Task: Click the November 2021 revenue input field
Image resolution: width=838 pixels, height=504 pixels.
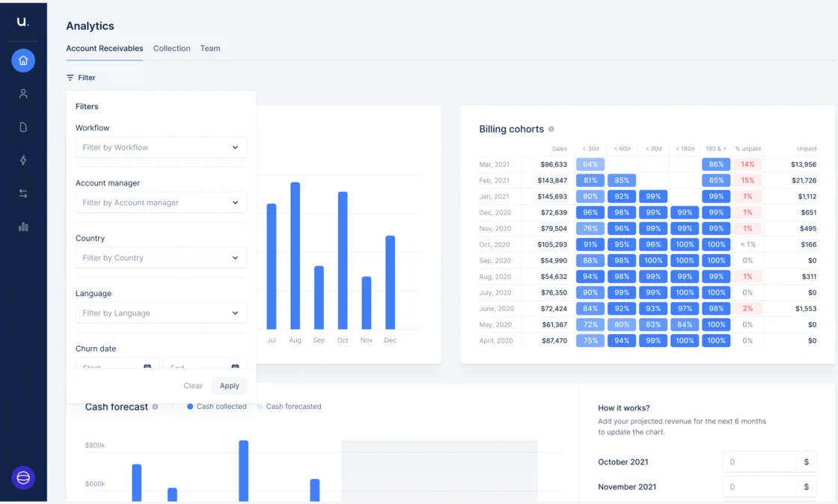Action: pos(759,487)
